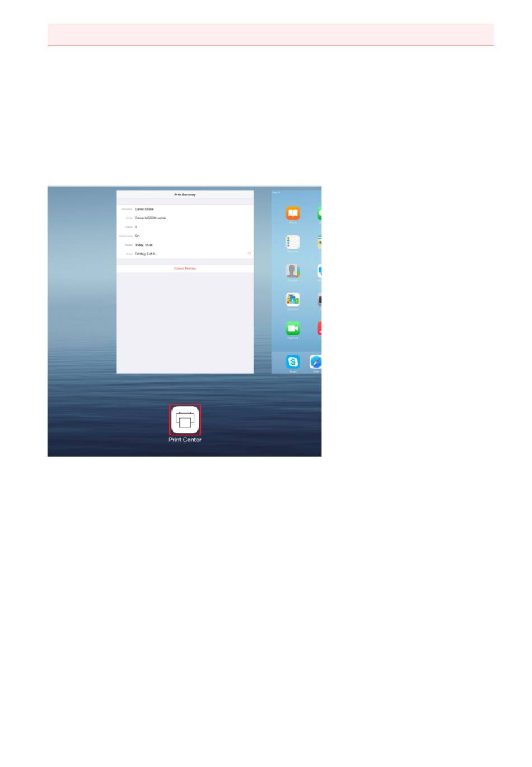532x767 pixels.
Task: Tap the Print Center printer icon
Action: coord(185,420)
